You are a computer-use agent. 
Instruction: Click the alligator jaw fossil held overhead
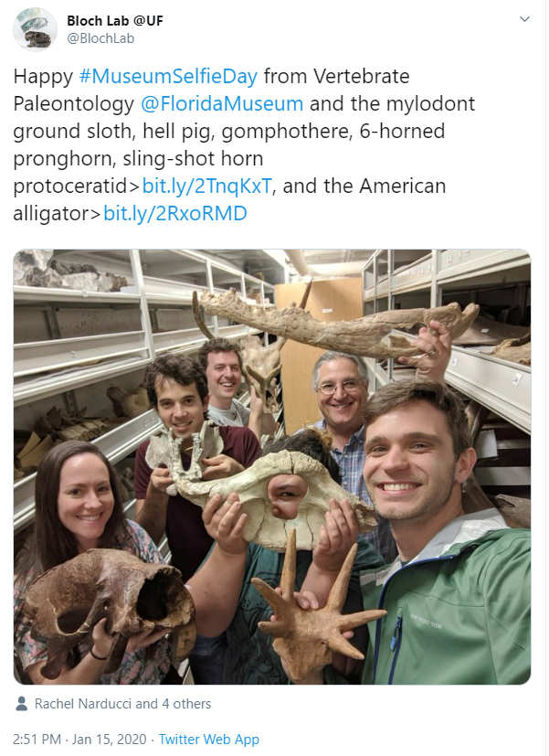[334, 325]
